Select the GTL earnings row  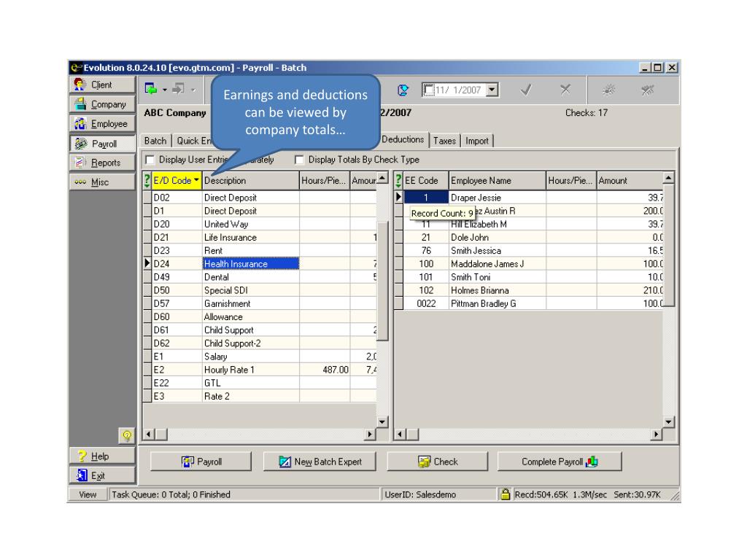pos(260,383)
